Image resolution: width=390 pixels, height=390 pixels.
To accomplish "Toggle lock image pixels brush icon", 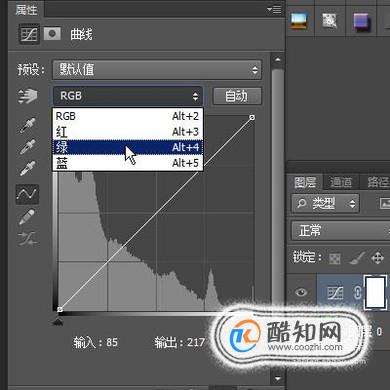I will click(x=356, y=258).
